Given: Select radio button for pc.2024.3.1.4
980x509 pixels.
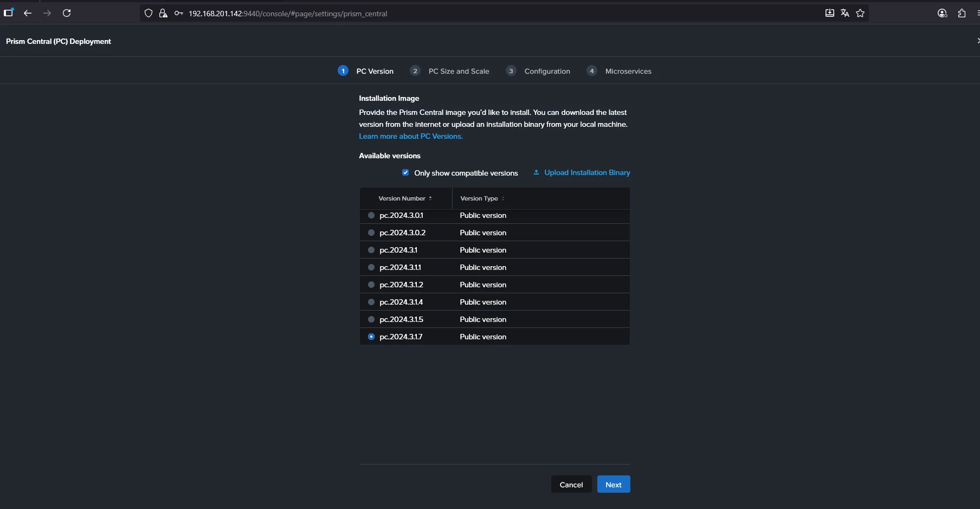Looking at the screenshot, I should [371, 302].
